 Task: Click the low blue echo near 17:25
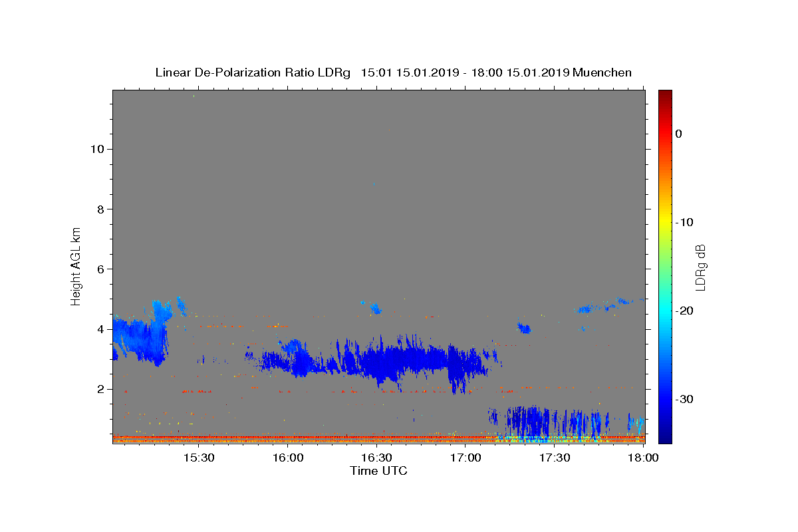coord(549,423)
